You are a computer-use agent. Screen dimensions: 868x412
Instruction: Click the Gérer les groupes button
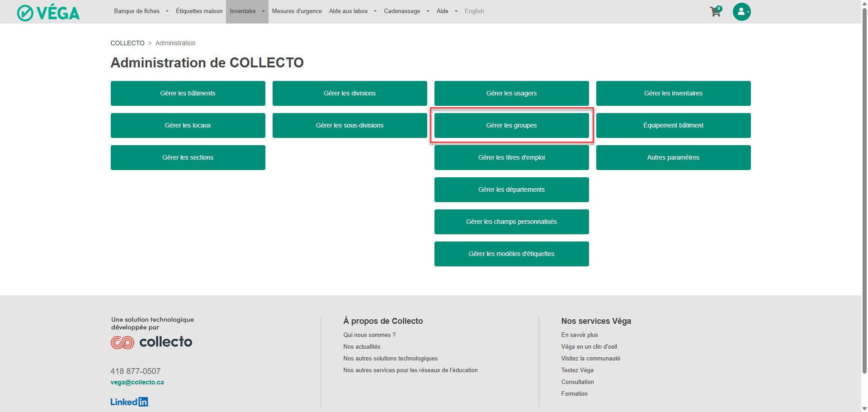pos(511,125)
